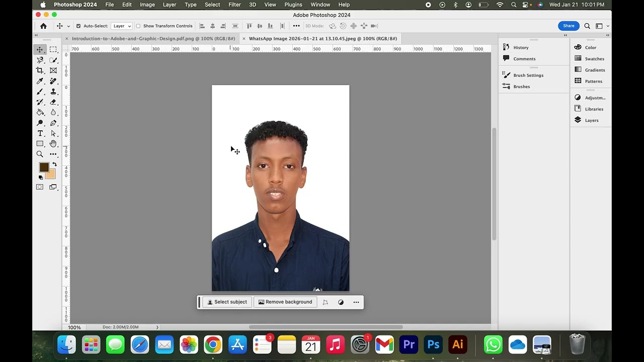644x362 pixels.
Task: Open Illustrator from the Dock
Action: click(x=458, y=345)
